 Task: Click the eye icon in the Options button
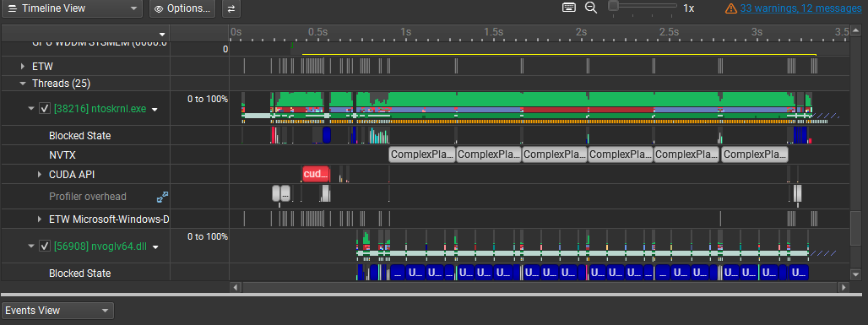pos(160,8)
